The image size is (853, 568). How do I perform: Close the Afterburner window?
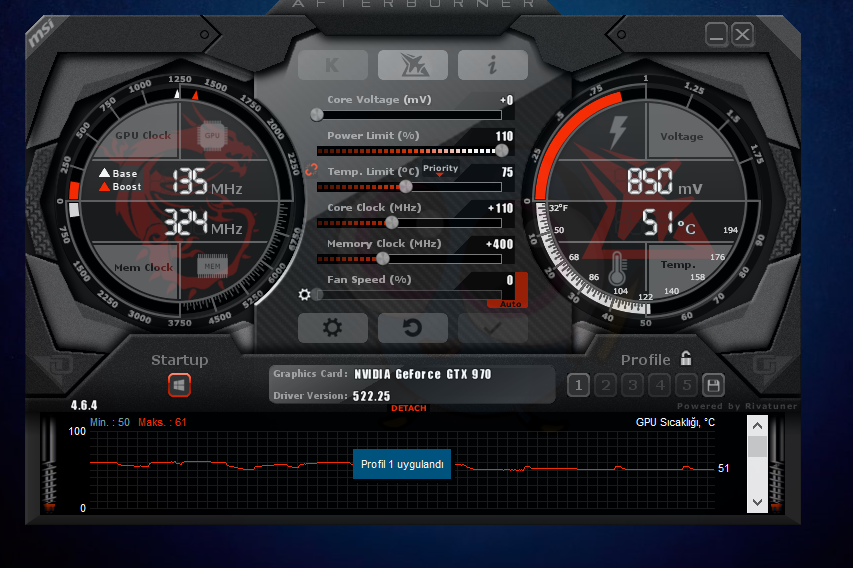(743, 35)
